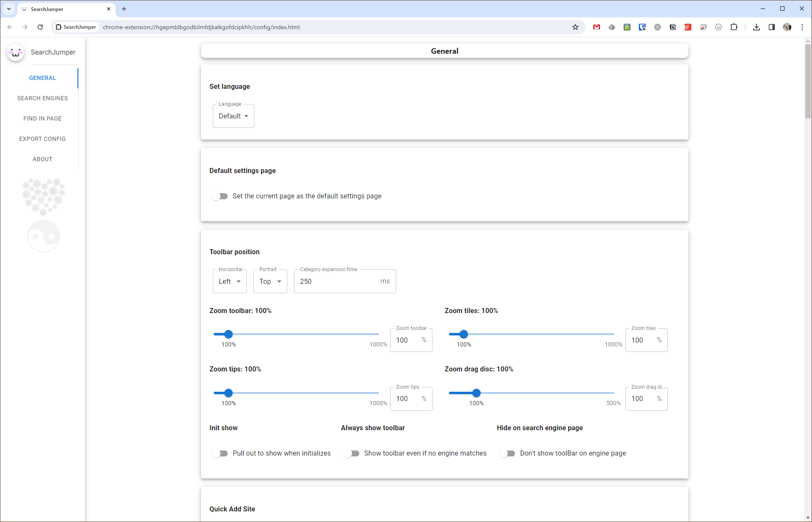Open the Search Engines sidebar tab
812x522 pixels.
tap(42, 98)
